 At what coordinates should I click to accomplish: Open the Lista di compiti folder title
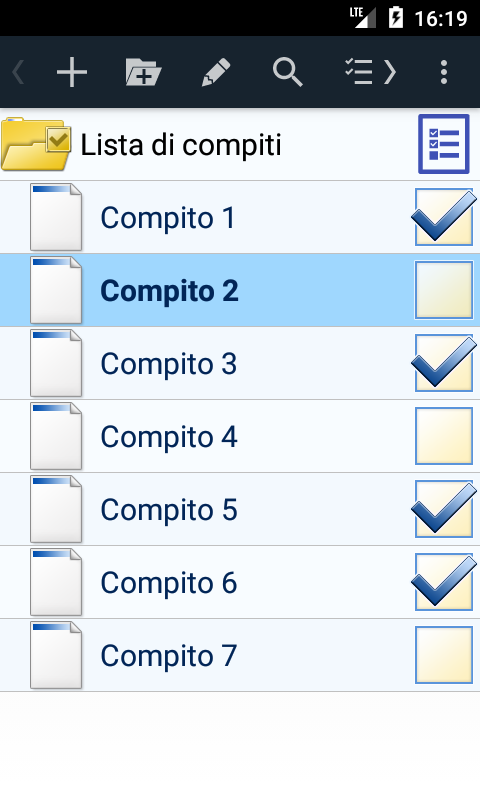pyautogui.click(x=181, y=145)
